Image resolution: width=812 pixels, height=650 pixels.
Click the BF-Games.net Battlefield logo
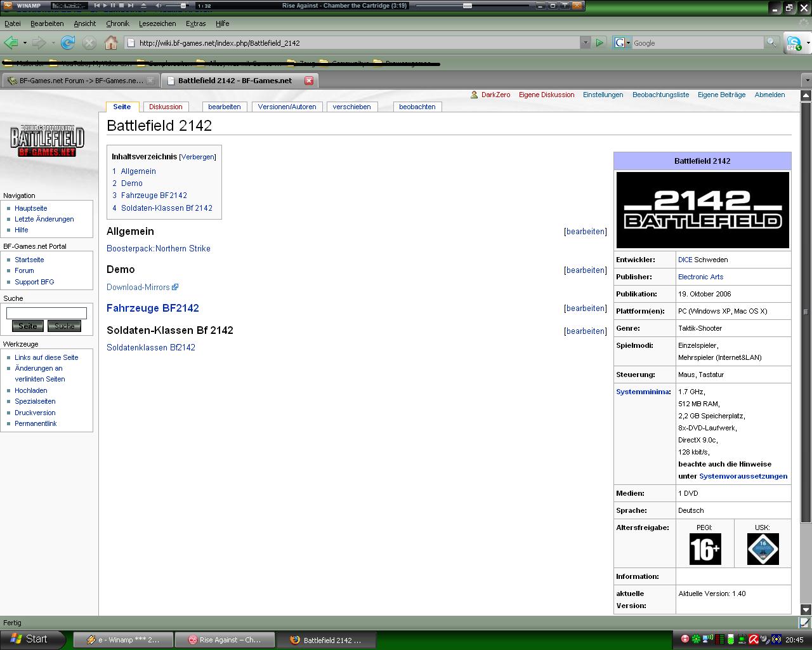pos(47,140)
